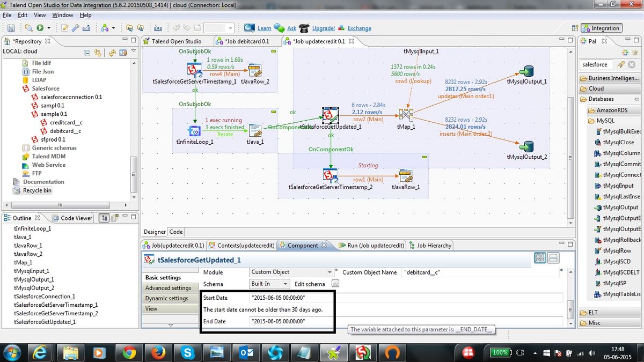Open the Window menu
The height and width of the screenshot is (362, 644).
[x=63, y=15]
